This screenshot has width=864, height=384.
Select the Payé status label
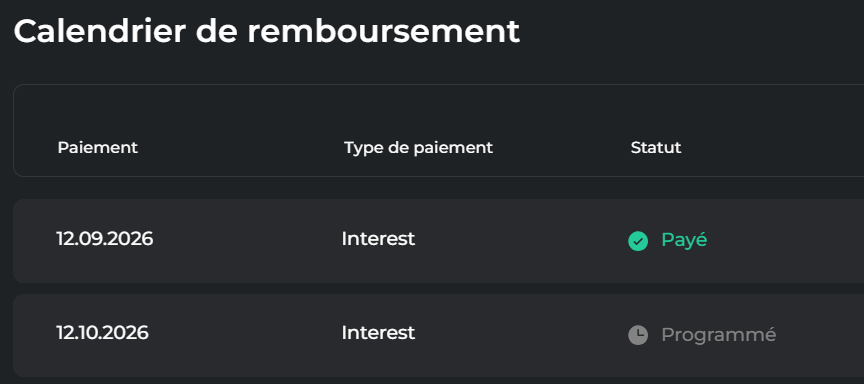coord(684,240)
